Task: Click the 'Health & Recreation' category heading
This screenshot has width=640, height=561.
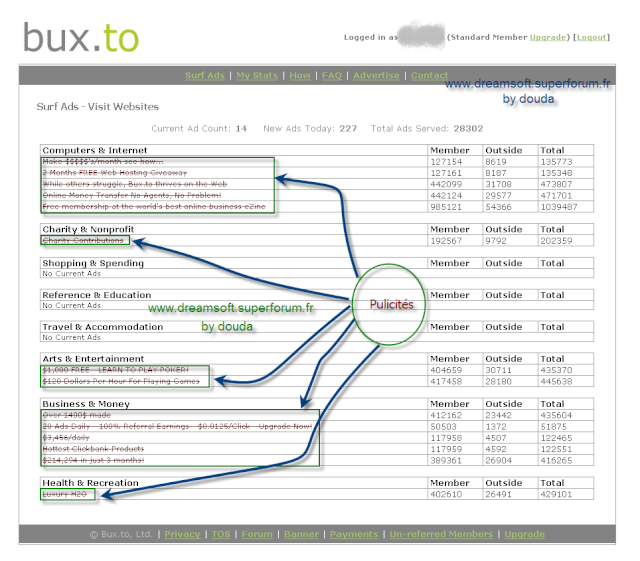Action: click(x=91, y=483)
